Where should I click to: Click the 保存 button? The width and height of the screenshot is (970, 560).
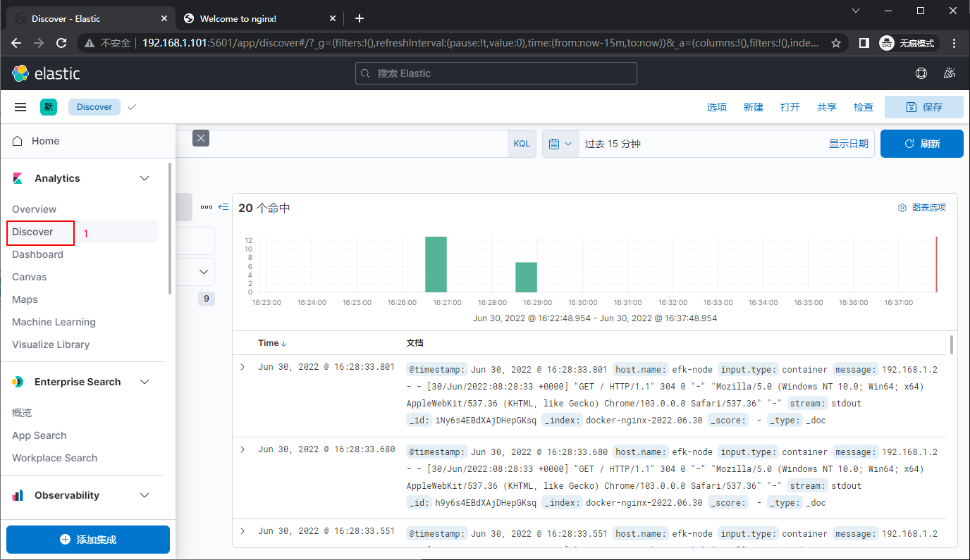[x=924, y=107]
